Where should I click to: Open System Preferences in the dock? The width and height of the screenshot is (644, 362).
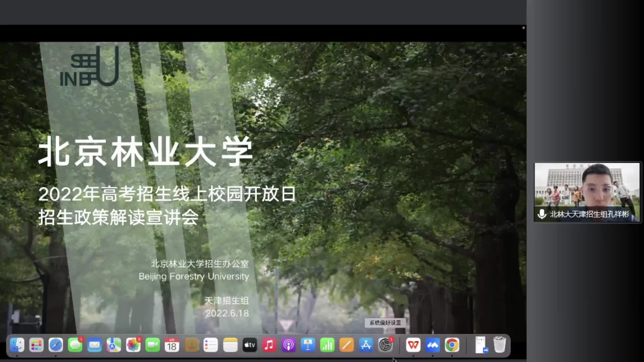pos(385,345)
